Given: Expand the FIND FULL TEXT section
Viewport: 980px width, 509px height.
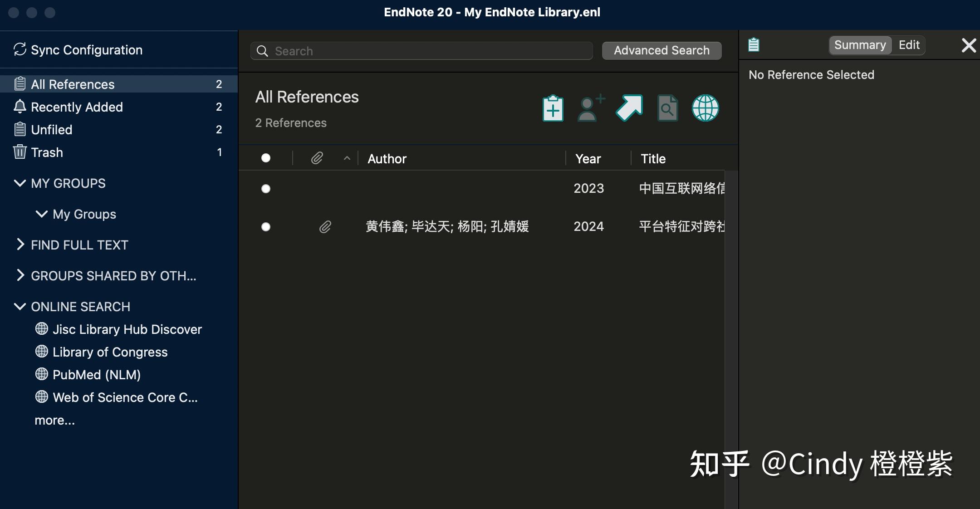Looking at the screenshot, I should point(20,245).
